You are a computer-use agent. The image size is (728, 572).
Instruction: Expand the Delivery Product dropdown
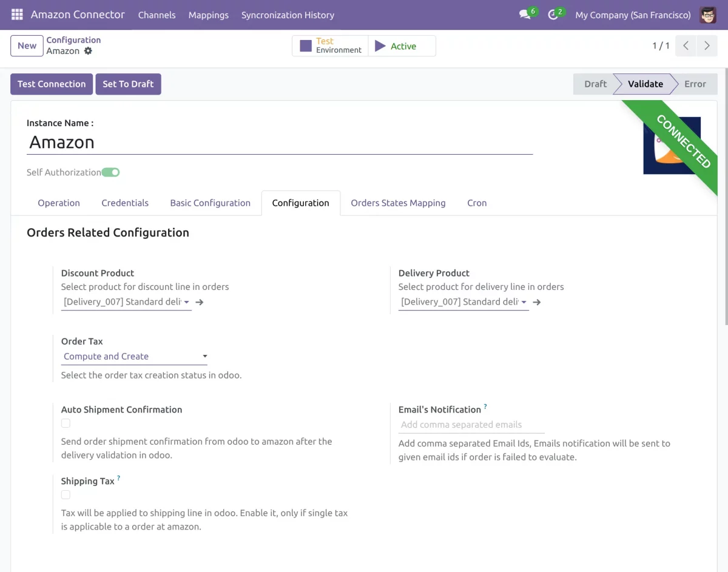pos(524,302)
